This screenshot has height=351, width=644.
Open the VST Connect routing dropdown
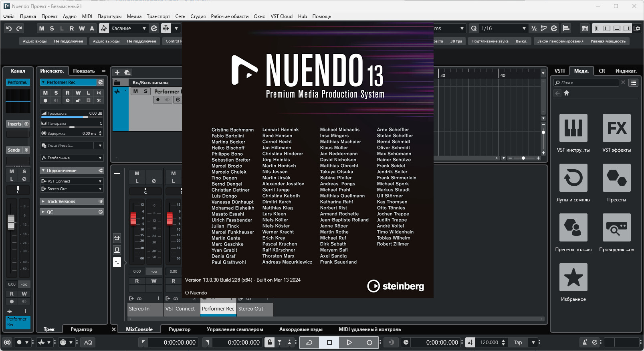72,181
